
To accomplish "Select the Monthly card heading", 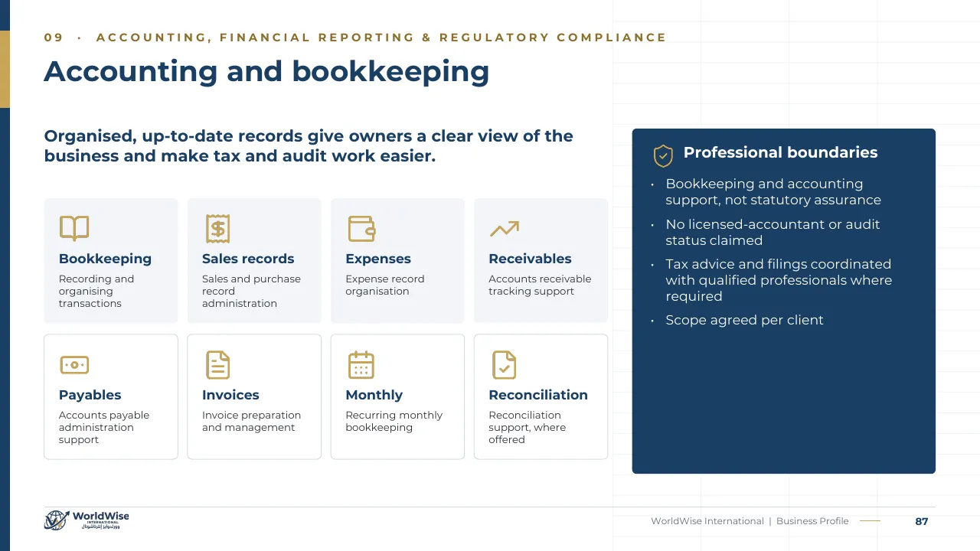I will (x=374, y=395).
